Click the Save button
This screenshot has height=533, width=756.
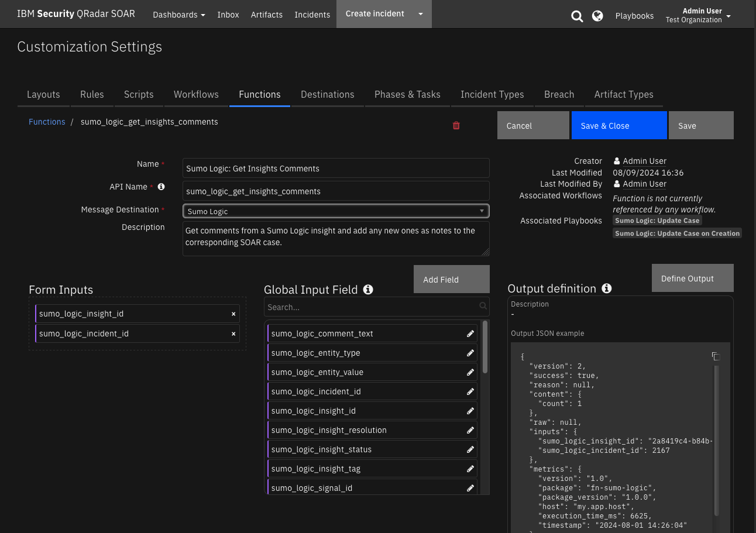click(x=701, y=125)
